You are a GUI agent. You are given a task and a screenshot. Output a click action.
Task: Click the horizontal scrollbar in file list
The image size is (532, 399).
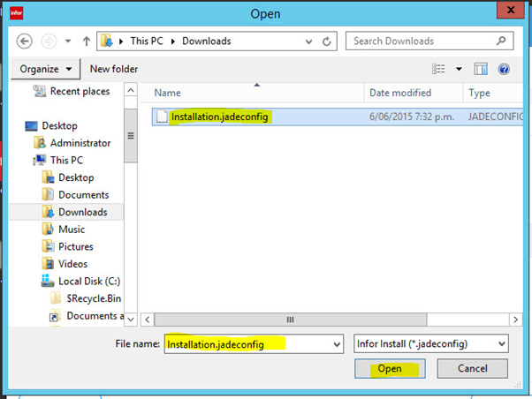pyautogui.click(x=288, y=319)
